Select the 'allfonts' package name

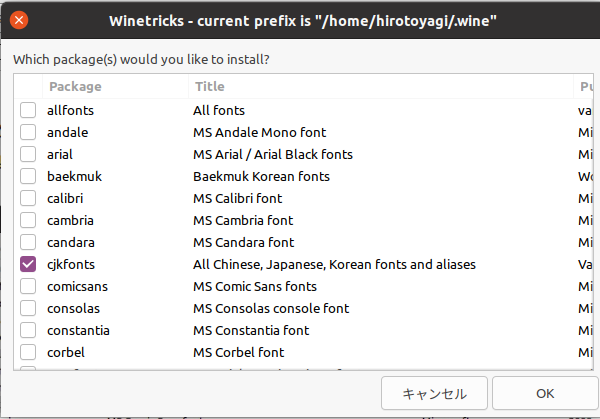pyautogui.click(x=70, y=111)
